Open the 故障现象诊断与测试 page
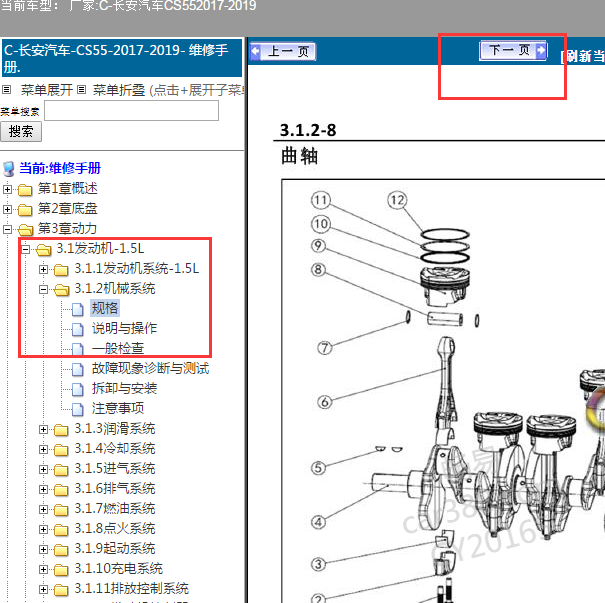The width and height of the screenshot is (605, 603). pos(150,368)
